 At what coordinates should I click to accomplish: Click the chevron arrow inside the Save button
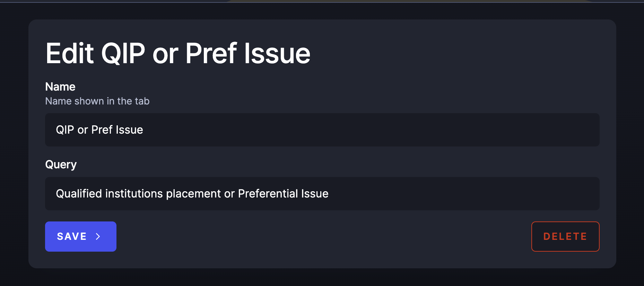pyautogui.click(x=98, y=236)
